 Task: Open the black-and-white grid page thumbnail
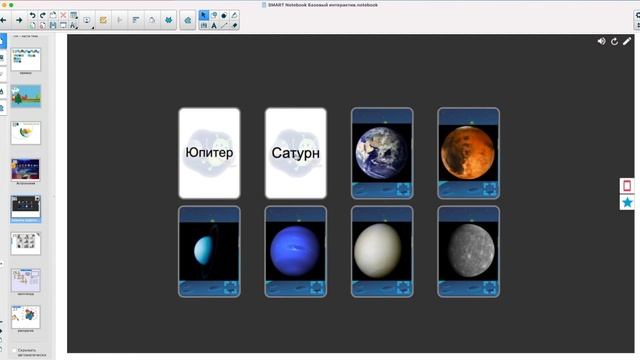pos(26,243)
